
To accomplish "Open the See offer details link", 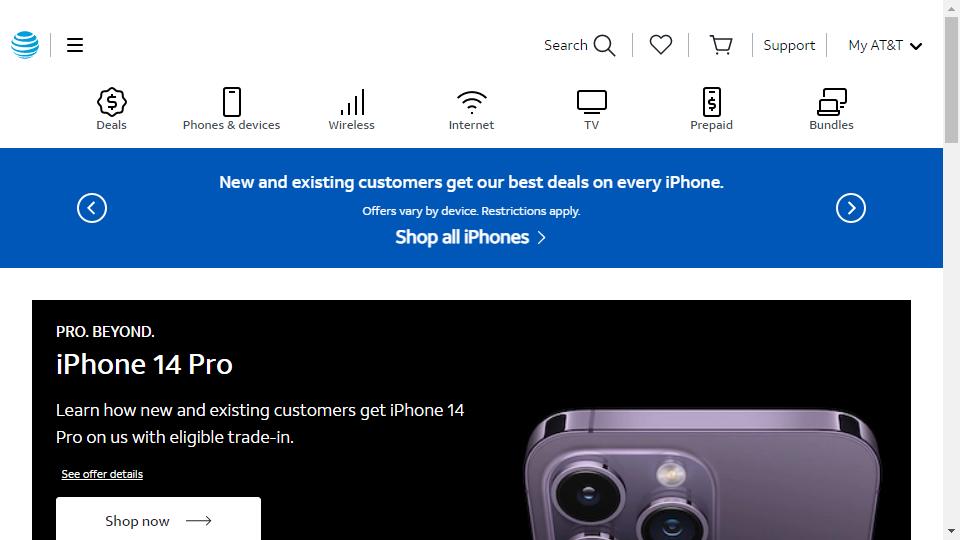I will tap(102, 474).
